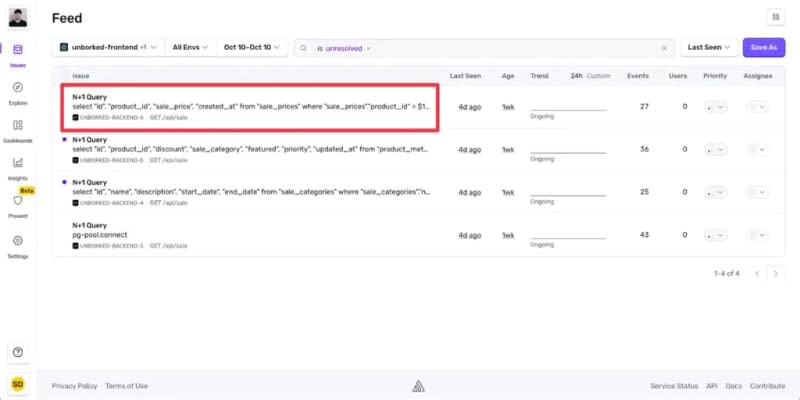Image resolution: width=800 pixels, height=400 pixels.
Task: Click the SD user avatar
Action: pyautogui.click(x=18, y=384)
